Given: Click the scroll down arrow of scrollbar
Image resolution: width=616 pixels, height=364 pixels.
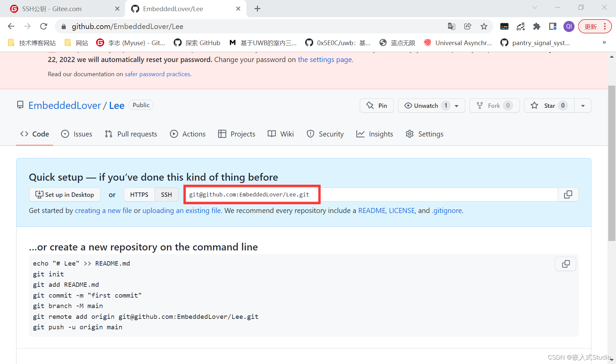Looking at the screenshot, I should pyautogui.click(x=612, y=360).
